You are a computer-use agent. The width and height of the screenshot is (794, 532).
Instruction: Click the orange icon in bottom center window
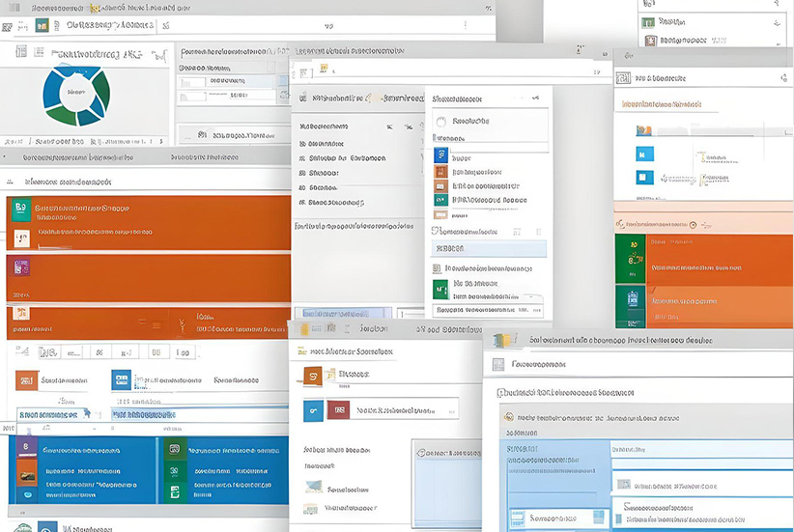pyautogui.click(x=313, y=378)
